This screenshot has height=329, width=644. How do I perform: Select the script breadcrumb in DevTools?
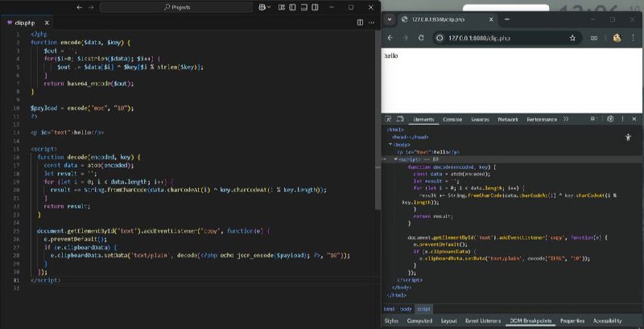424,309
